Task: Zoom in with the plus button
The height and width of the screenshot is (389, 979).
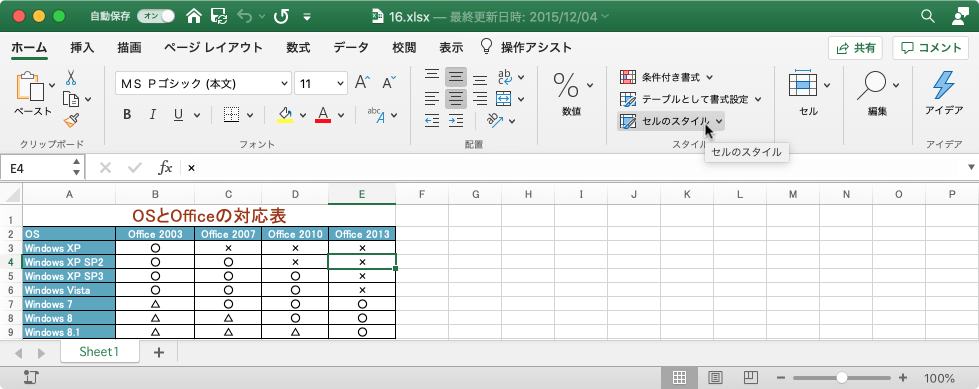Action: click(x=902, y=378)
